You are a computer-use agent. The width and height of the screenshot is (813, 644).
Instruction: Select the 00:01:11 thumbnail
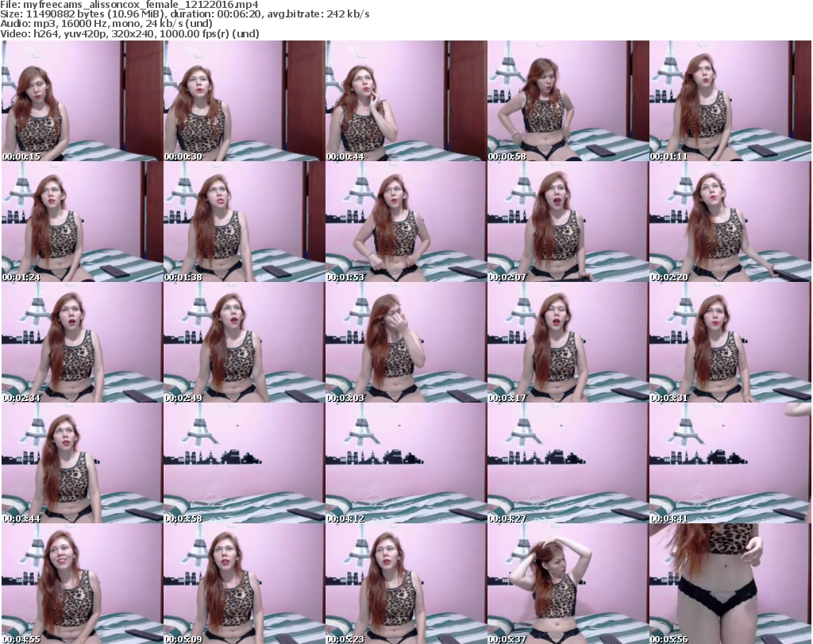tap(730, 101)
